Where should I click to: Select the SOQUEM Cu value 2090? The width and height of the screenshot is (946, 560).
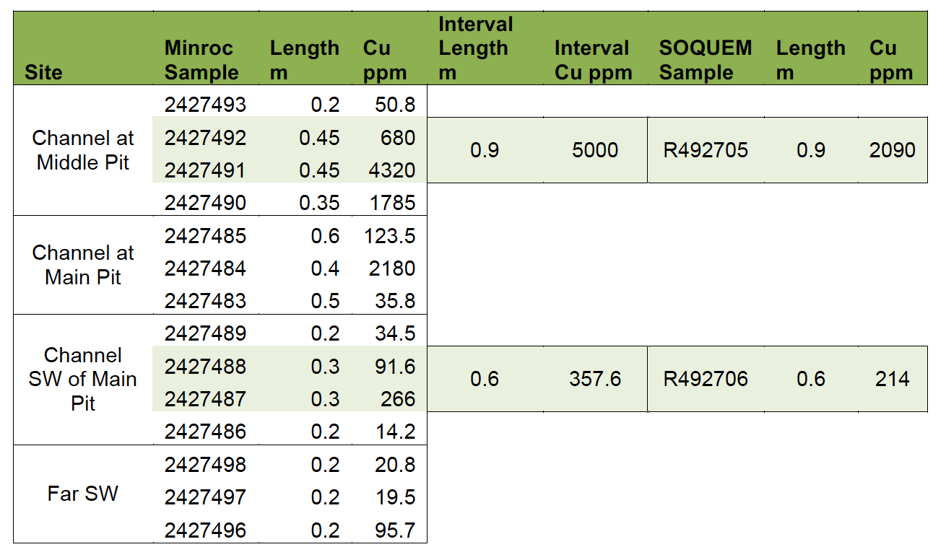click(x=893, y=150)
